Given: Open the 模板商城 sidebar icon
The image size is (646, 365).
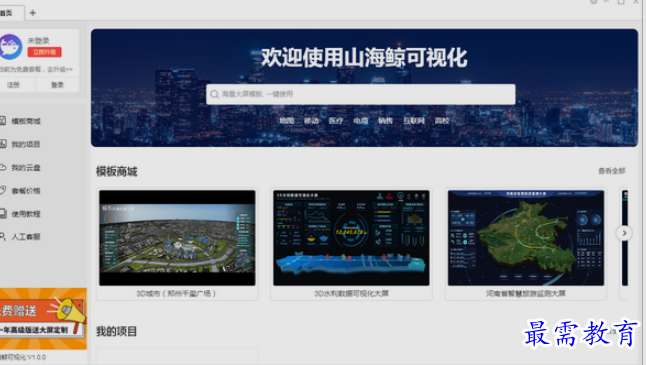Looking at the screenshot, I should 2,121.
